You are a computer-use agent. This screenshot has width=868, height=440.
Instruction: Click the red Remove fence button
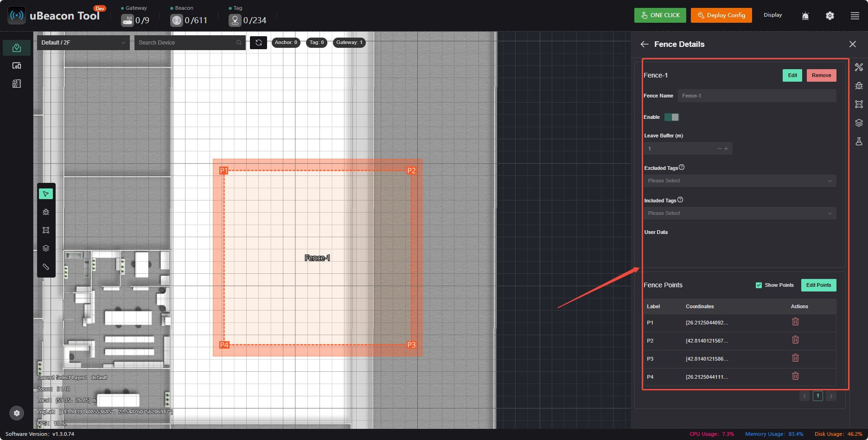(822, 75)
